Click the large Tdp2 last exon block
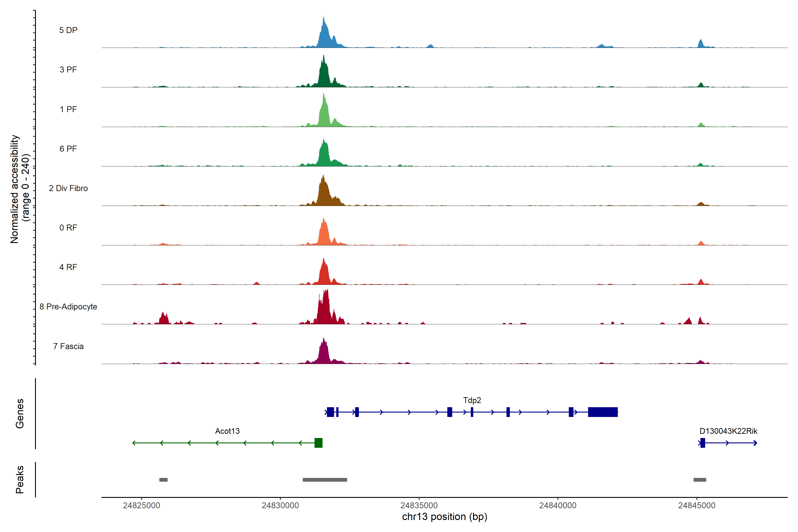The image size is (798, 532). 602,412
